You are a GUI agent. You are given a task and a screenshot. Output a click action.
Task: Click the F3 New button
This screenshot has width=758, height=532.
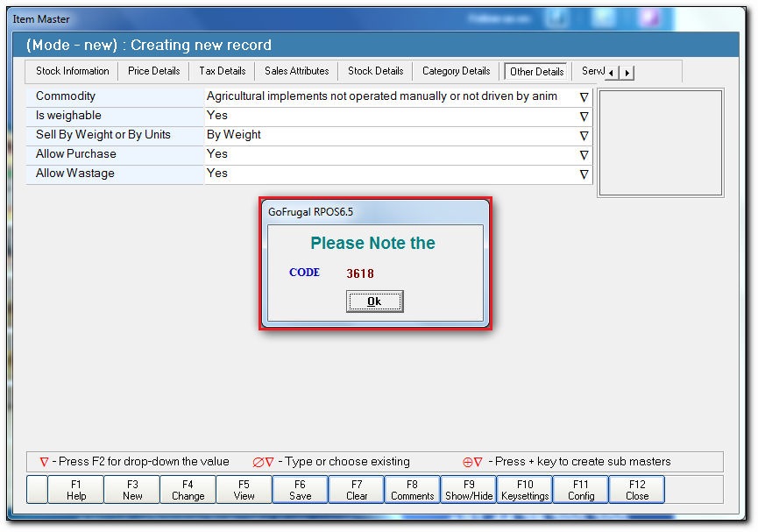132,490
